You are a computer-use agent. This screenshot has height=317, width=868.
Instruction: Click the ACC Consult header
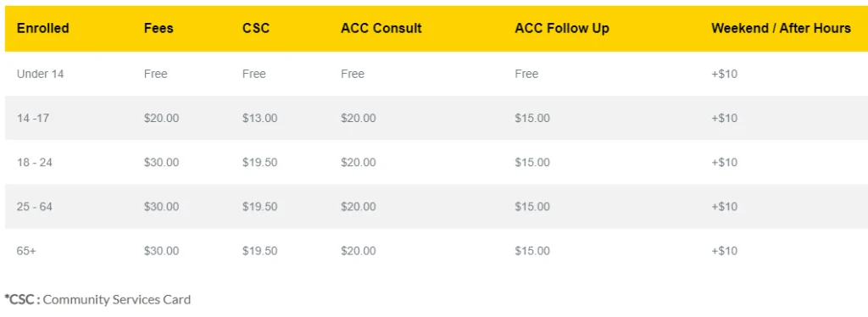coord(381,28)
